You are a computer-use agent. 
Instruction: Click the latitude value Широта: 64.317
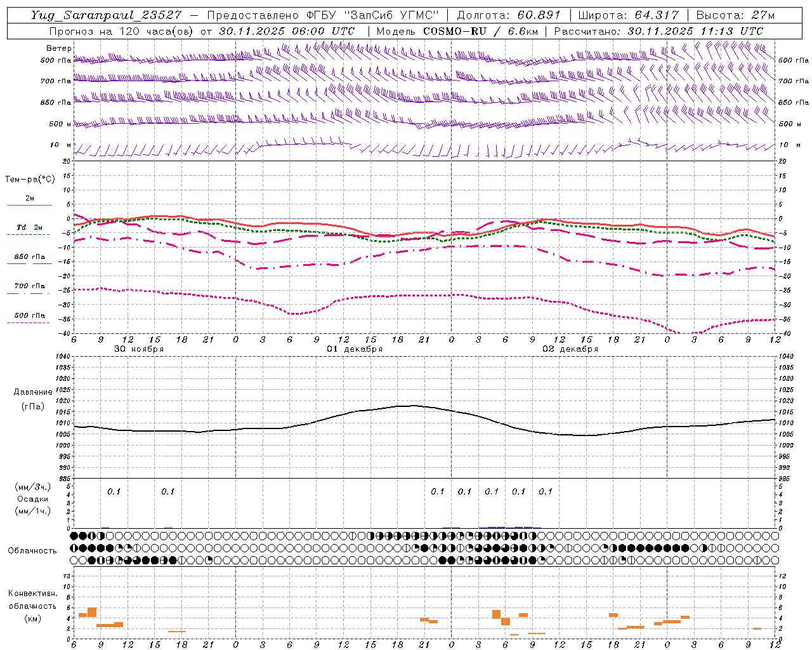pos(628,15)
